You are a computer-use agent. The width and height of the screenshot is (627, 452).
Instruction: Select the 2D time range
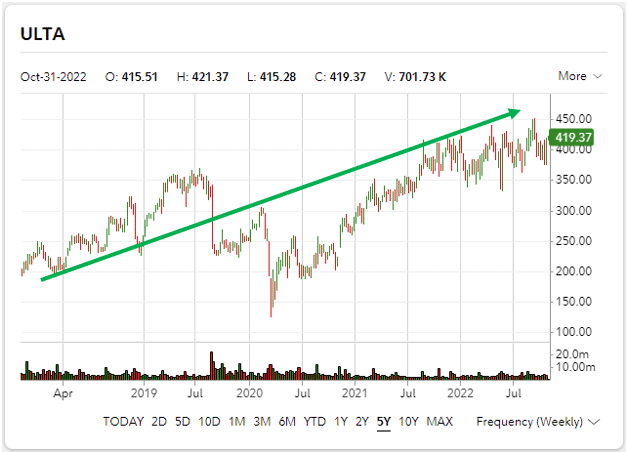[x=159, y=422]
